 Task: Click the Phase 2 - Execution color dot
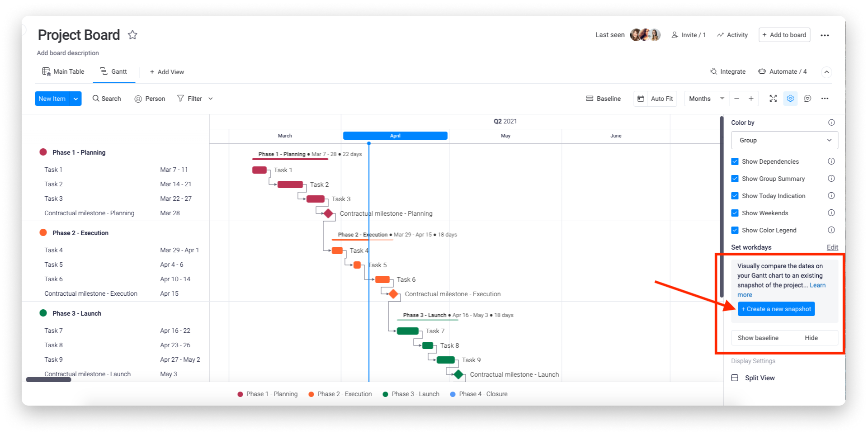(43, 232)
